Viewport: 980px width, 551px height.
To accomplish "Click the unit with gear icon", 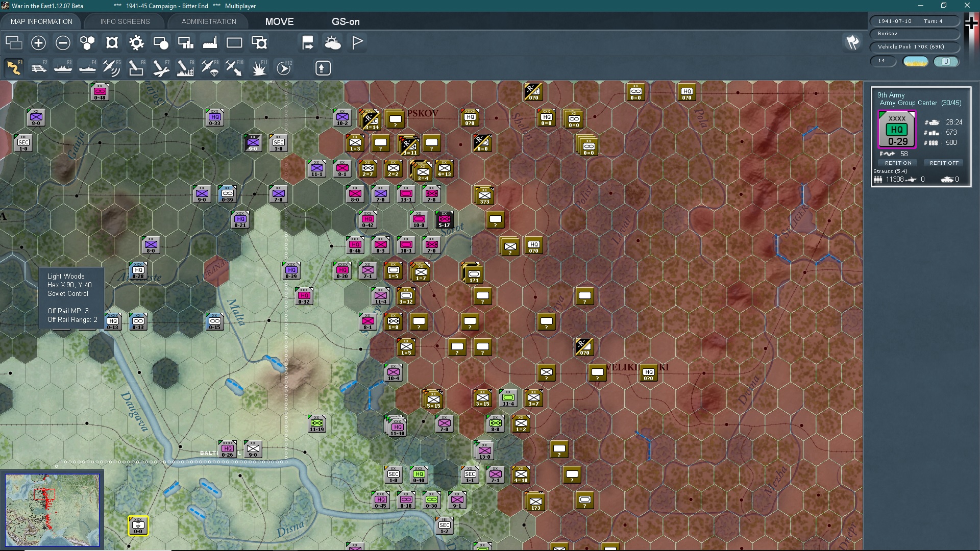I will 259,42.
